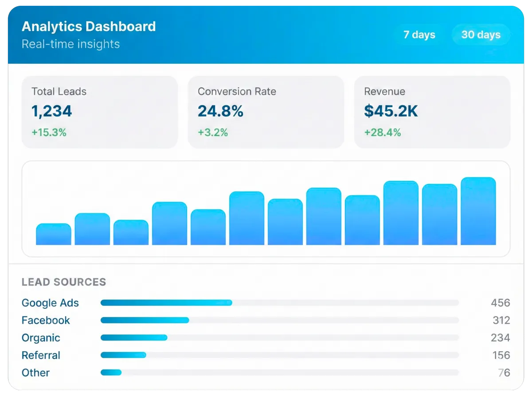The width and height of the screenshot is (532, 396).
Task: Click the 456 lead count
Action: [501, 303]
